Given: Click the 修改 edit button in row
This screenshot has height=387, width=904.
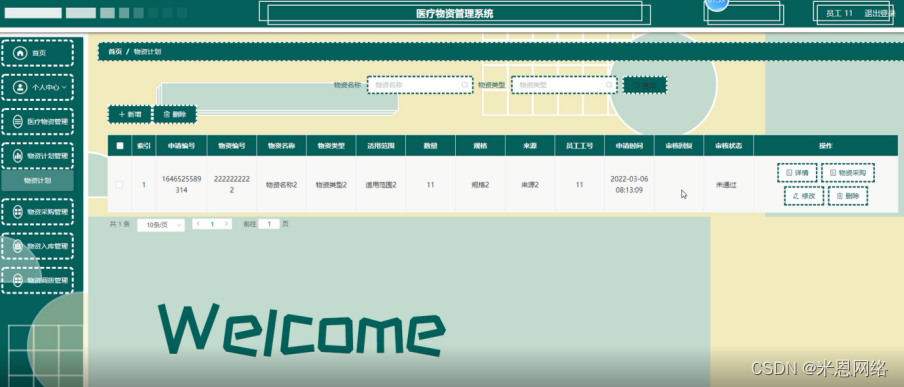Looking at the screenshot, I should pyautogui.click(x=804, y=196).
